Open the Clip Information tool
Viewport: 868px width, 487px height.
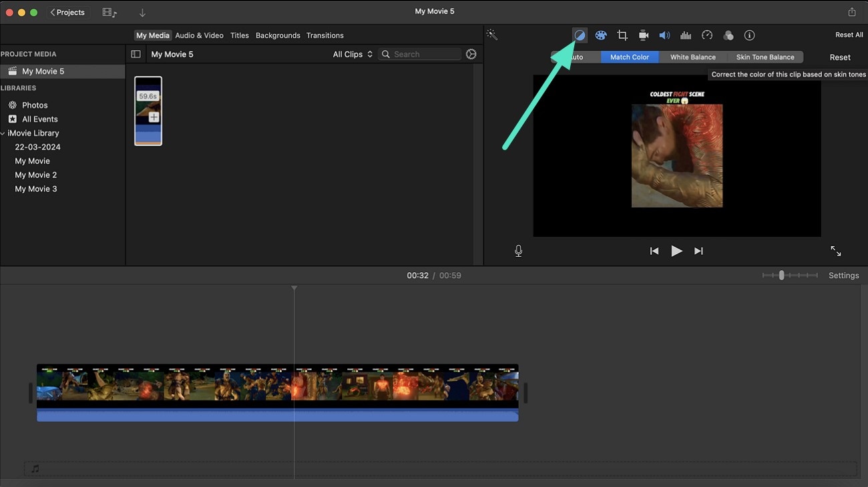pos(749,35)
